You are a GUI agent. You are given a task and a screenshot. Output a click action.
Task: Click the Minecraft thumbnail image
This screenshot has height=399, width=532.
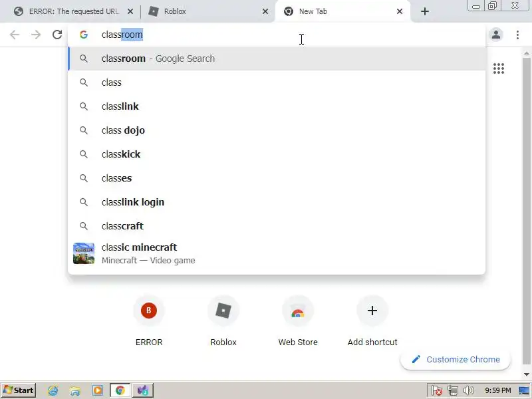pyautogui.click(x=84, y=253)
